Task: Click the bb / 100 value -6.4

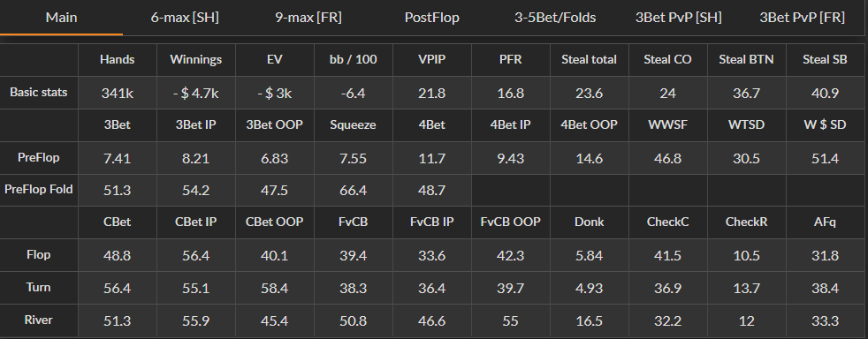Action: pos(354,93)
